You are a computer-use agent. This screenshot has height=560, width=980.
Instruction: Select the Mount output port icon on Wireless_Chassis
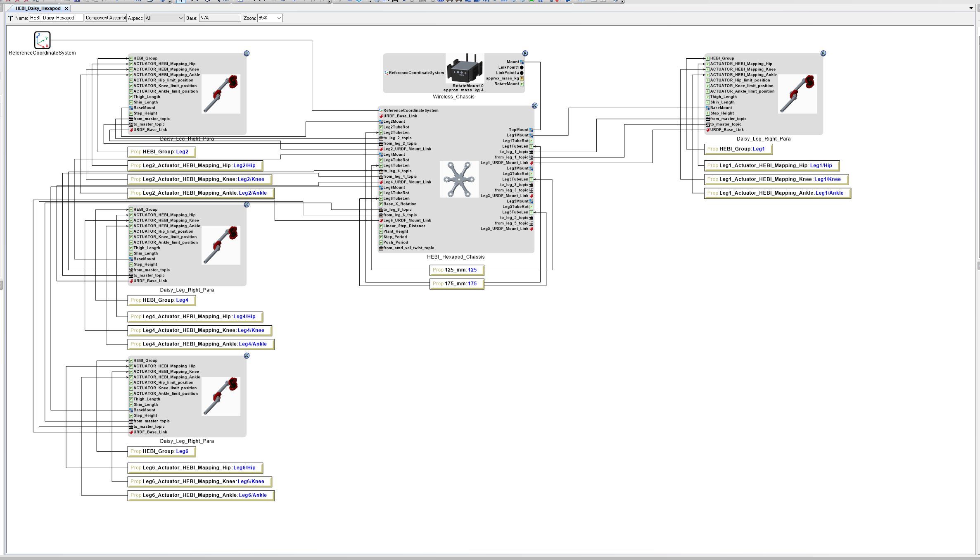522,61
